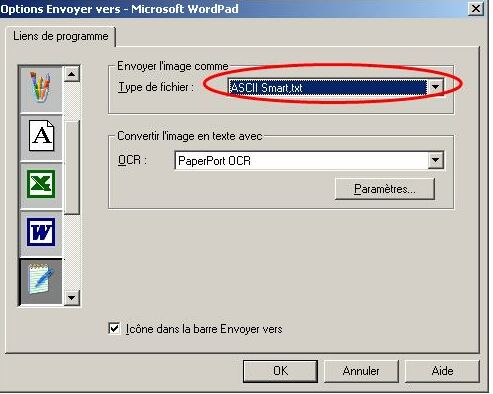
Task: Confirm with the OK button
Action: pos(280,371)
